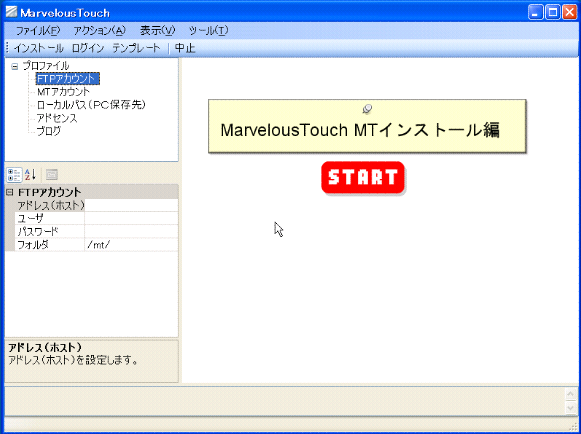The width and height of the screenshot is (581, 434).
Task: Select the アドレス(ホスト) property label
Action: 50,205
